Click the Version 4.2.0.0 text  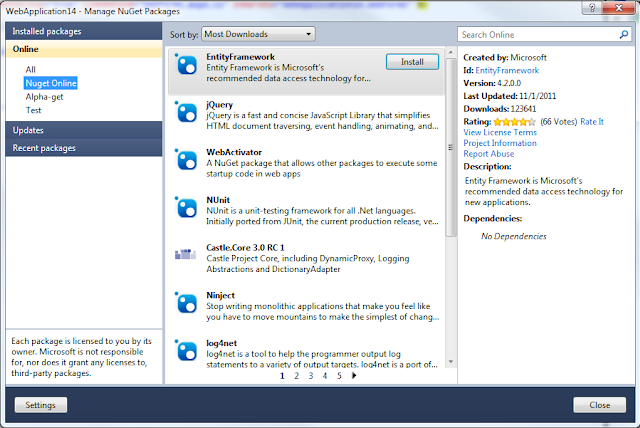point(492,83)
